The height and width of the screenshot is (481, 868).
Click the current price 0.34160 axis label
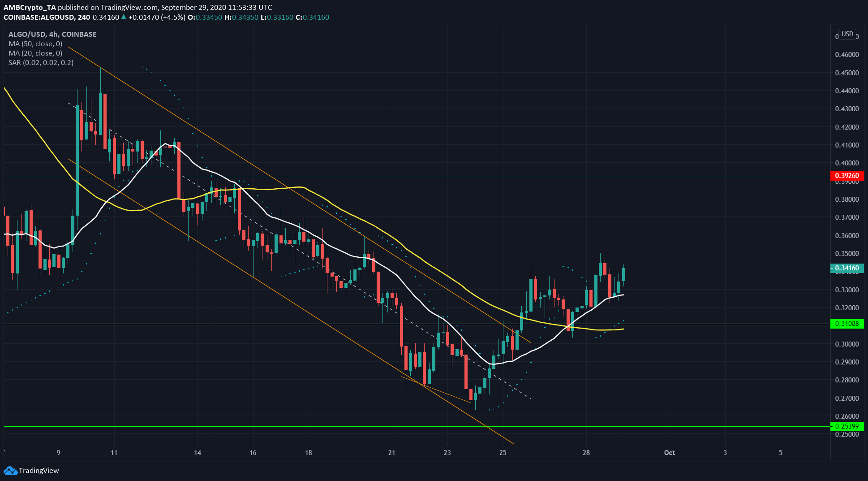847,268
